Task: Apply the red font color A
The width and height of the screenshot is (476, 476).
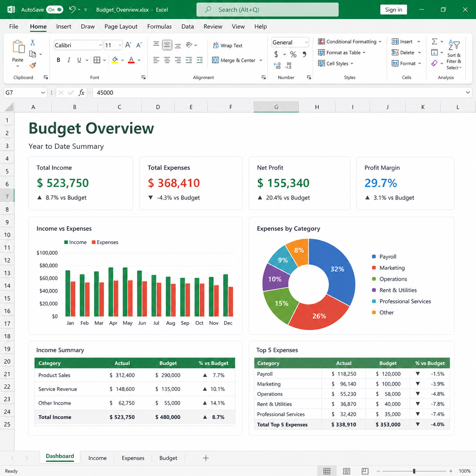Action: pos(131,60)
